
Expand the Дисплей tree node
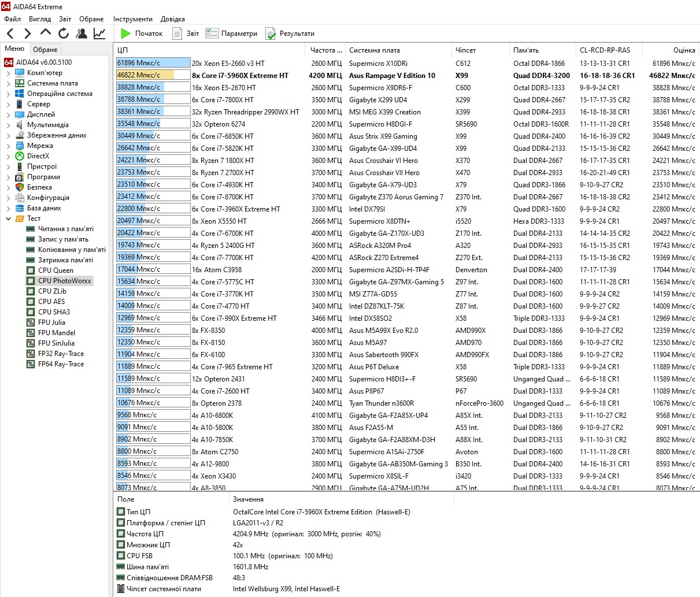8,114
